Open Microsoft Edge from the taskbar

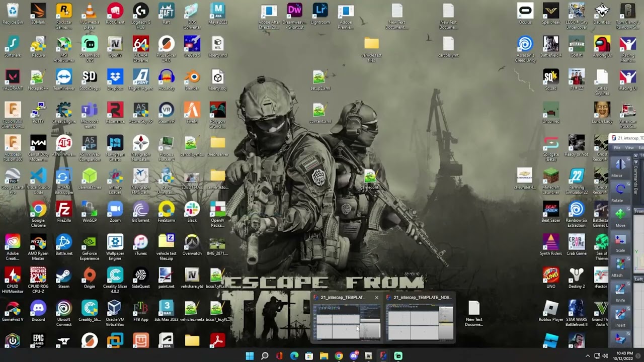click(x=294, y=356)
